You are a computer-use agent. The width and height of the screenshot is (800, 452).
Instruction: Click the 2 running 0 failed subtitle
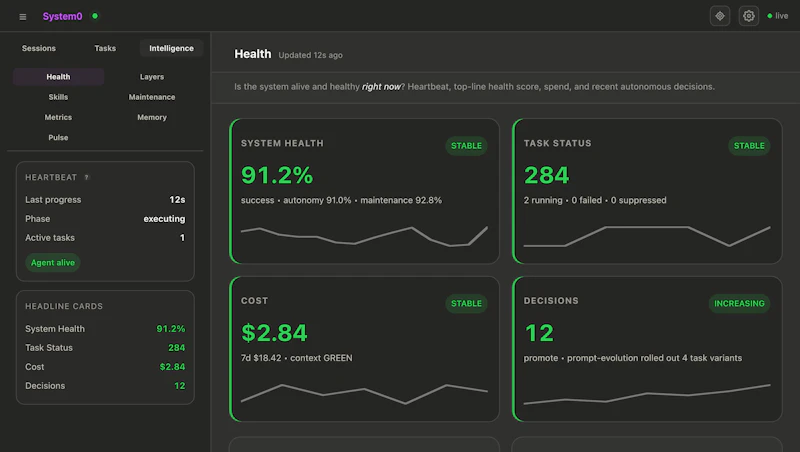click(x=595, y=200)
